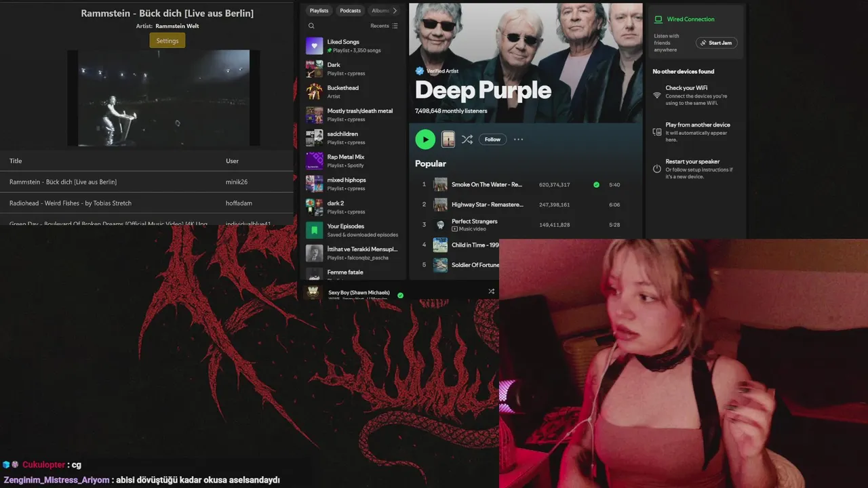Open Perfect Strangers music video icon
Image resolution: width=868 pixels, height=488 pixels.
point(455,229)
